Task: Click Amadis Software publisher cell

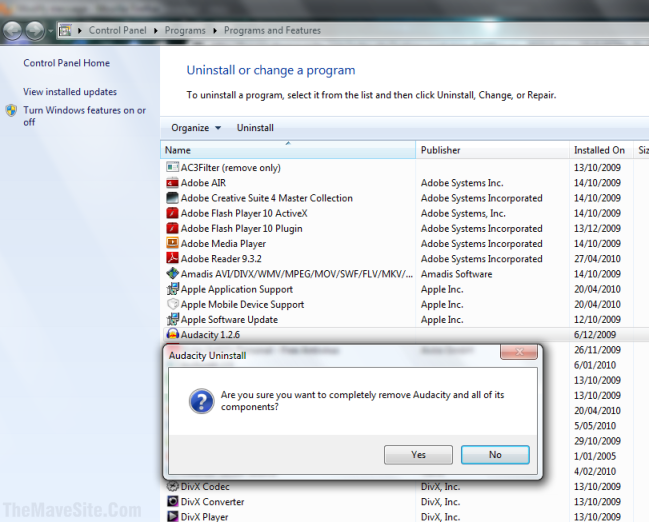Action: point(457,274)
